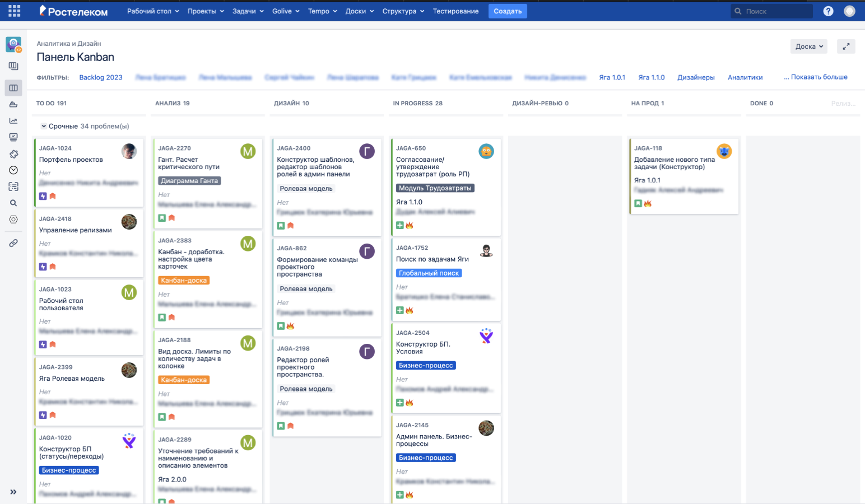Open the puzzle piece add-ons icon
This screenshot has height=504, width=865.
13,153
